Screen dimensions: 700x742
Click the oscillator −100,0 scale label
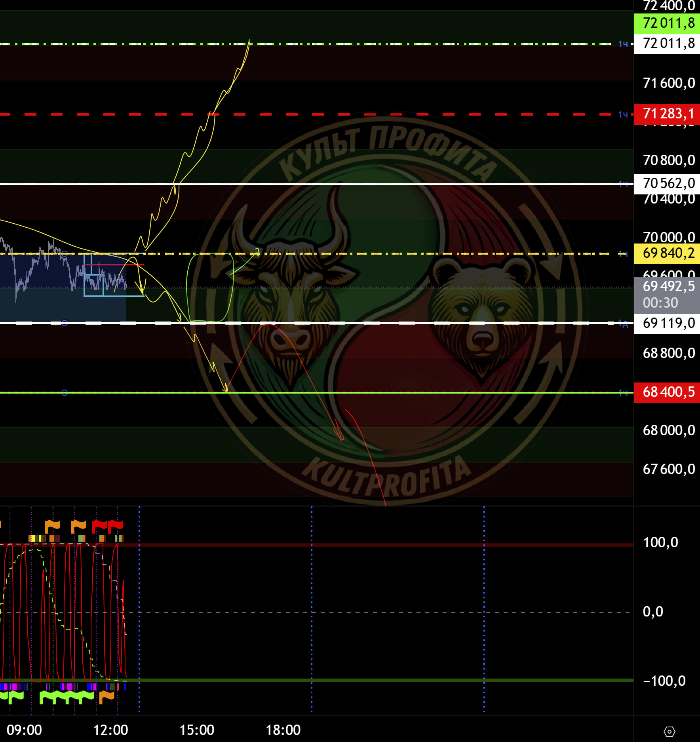(664, 681)
